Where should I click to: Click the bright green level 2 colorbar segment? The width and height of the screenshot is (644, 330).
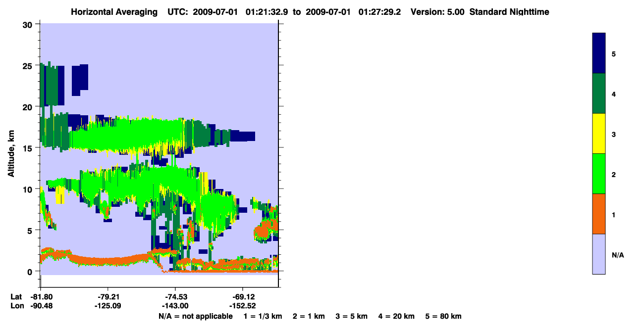pos(599,174)
